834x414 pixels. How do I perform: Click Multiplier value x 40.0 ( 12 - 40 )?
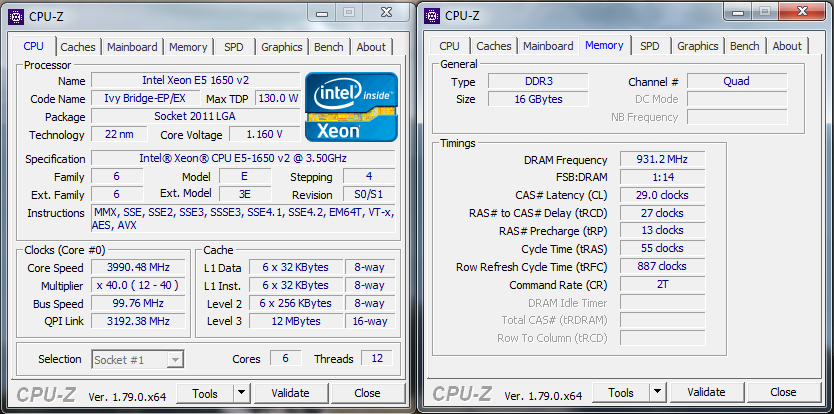(x=138, y=285)
